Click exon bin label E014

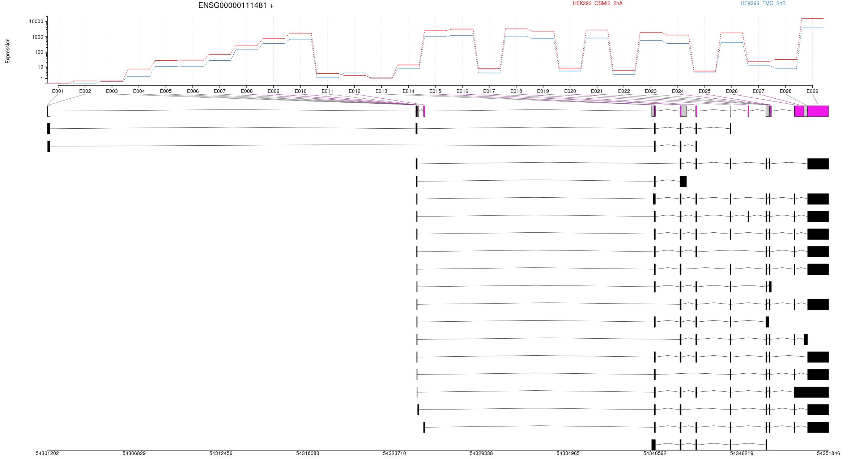click(408, 91)
